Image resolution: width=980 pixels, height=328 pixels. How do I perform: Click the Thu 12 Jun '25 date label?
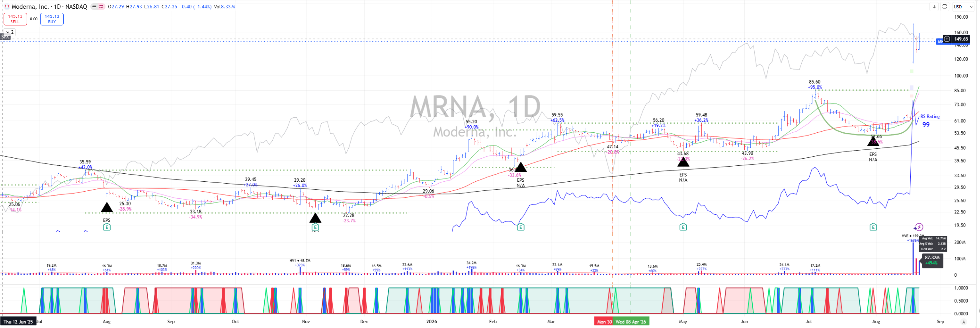(18, 322)
